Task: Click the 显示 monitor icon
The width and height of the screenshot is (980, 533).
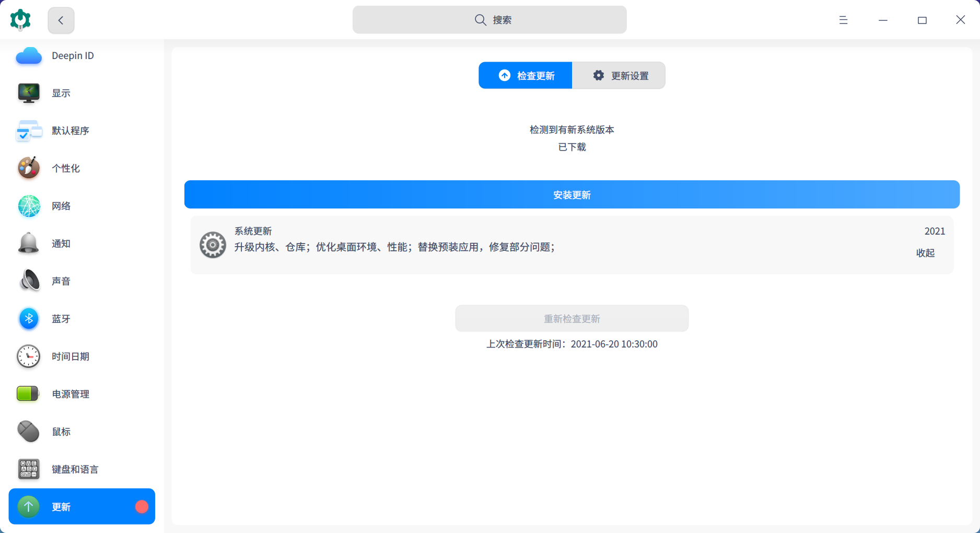Action: [x=29, y=93]
